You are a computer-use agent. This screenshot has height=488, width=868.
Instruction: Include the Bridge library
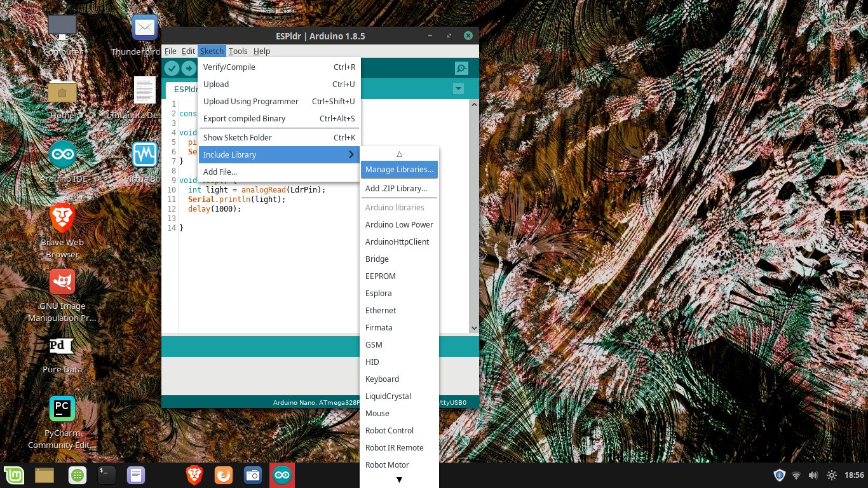click(x=399, y=259)
